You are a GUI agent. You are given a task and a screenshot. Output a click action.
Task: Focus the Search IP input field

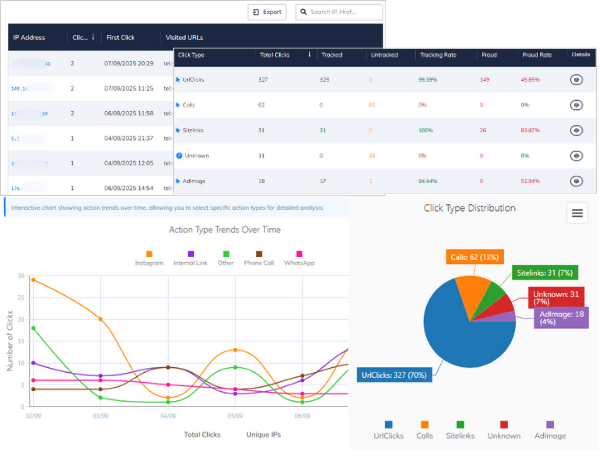point(345,13)
